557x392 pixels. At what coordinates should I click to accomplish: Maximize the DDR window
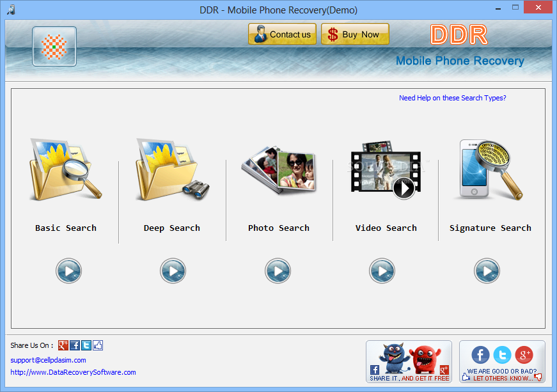pos(515,7)
